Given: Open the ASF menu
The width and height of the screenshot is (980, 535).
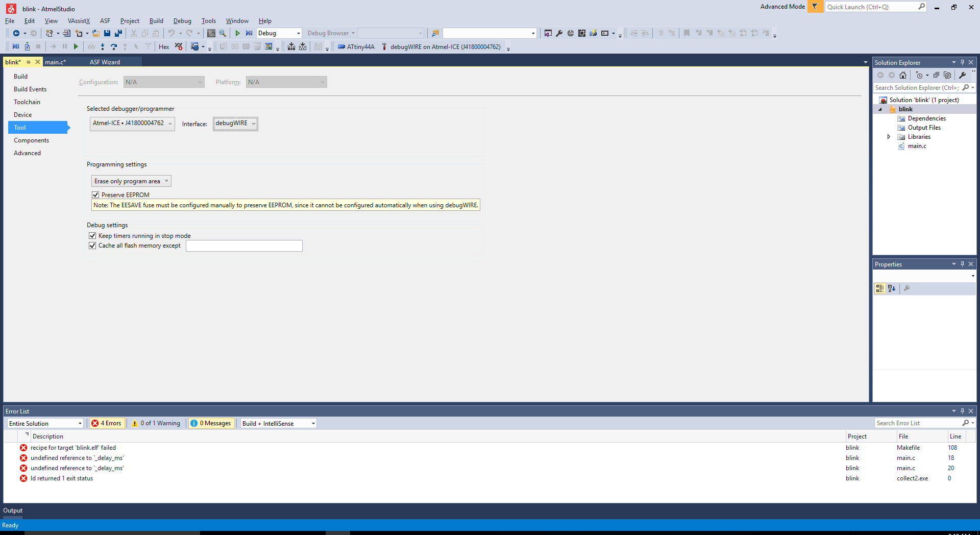Looking at the screenshot, I should (x=105, y=21).
